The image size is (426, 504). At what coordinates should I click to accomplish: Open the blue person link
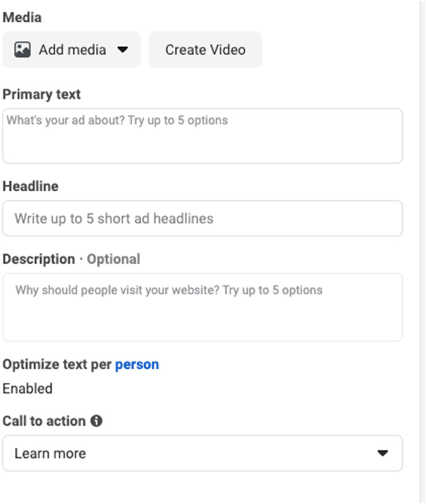(137, 365)
